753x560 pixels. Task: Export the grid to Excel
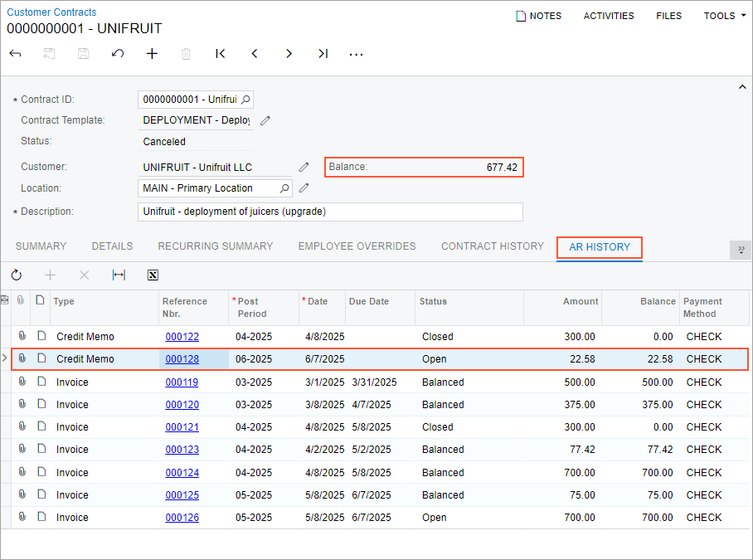[153, 275]
